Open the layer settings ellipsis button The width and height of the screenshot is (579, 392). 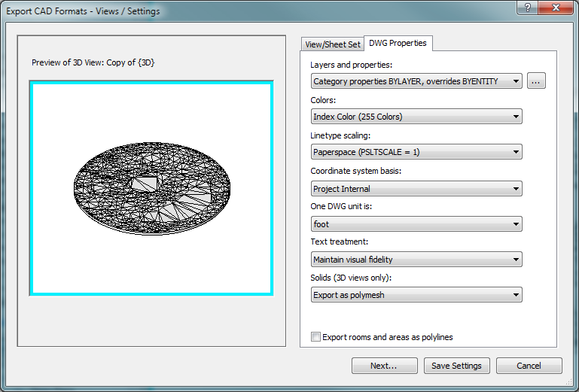pos(536,81)
